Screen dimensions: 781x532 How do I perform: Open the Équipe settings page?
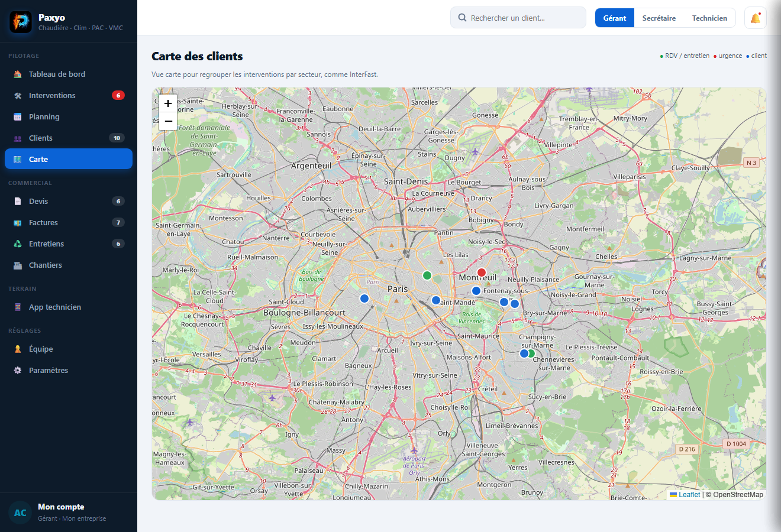[69, 349]
